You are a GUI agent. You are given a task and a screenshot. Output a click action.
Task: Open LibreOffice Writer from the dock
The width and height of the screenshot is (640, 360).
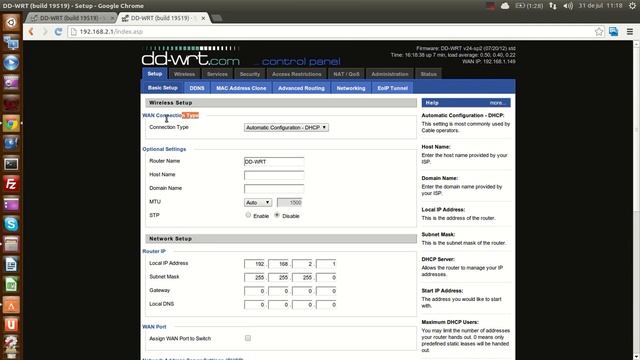(11, 264)
